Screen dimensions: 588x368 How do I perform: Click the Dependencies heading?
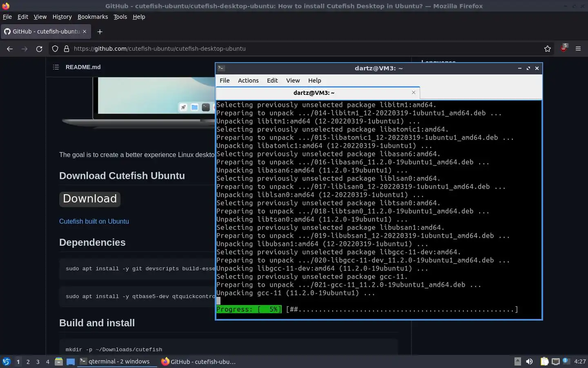92,242
